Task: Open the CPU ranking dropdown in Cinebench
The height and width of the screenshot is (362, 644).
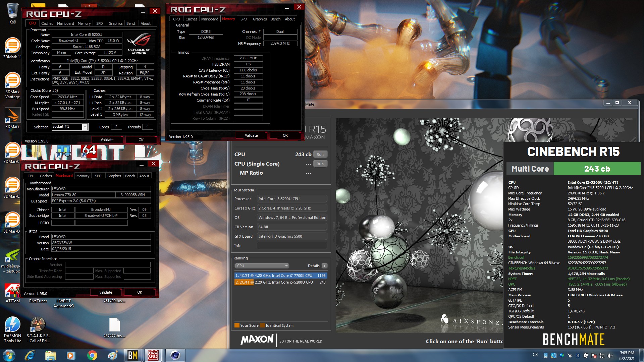Action: (x=262, y=266)
